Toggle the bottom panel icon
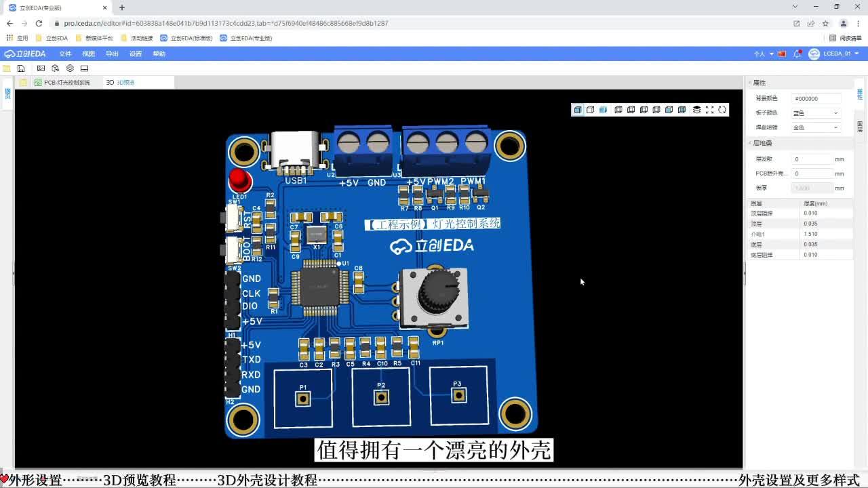 [84, 68]
